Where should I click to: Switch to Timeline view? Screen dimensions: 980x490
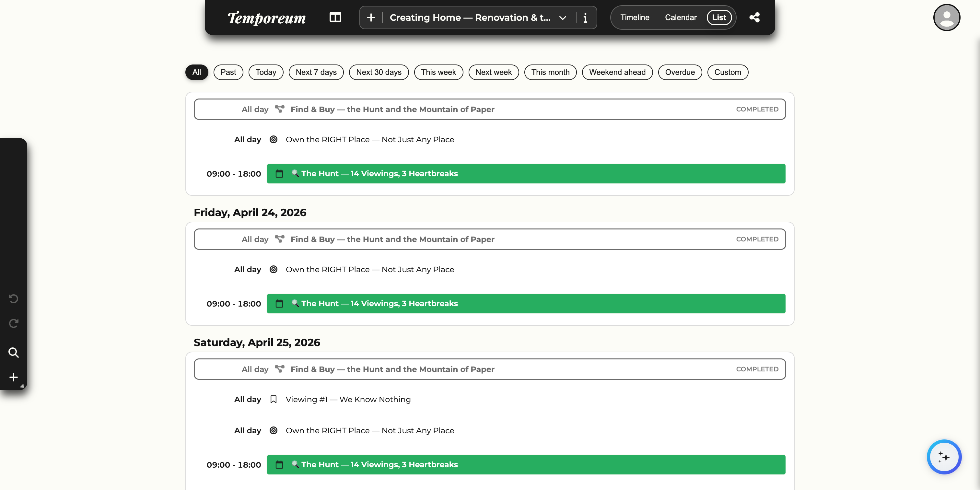point(635,17)
